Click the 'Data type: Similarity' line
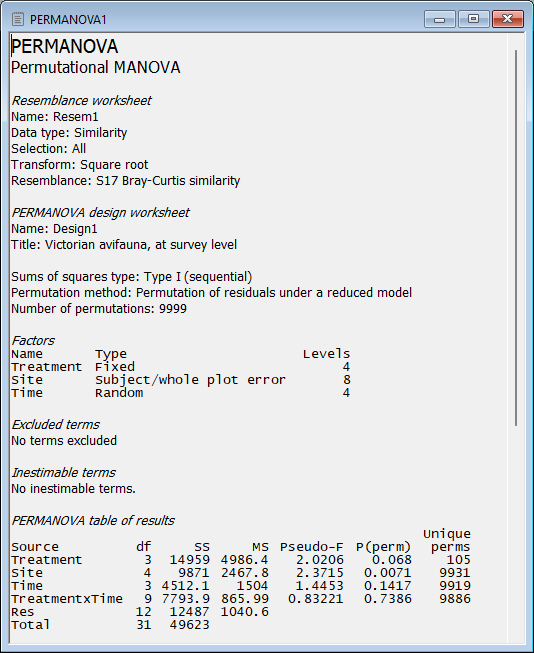Screen dimensions: 534x653 (x=69, y=133)
